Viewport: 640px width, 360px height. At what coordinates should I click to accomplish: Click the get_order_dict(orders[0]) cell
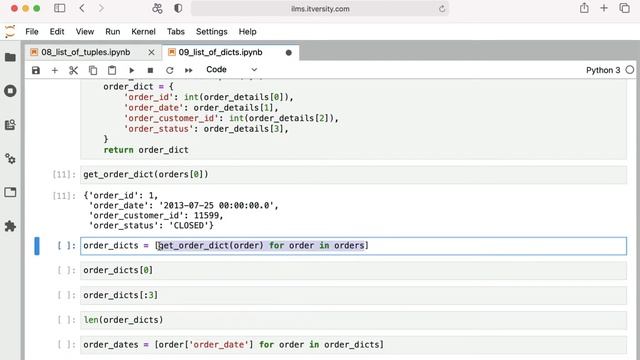point(353,175)
